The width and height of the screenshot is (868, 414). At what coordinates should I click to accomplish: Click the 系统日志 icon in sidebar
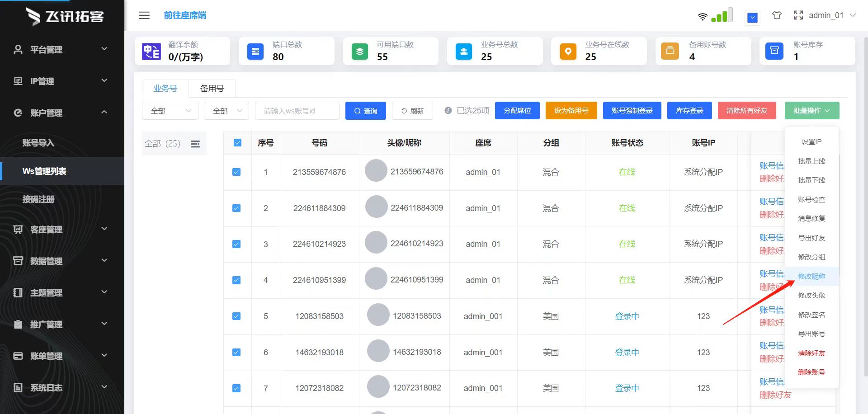click(18, 387)
